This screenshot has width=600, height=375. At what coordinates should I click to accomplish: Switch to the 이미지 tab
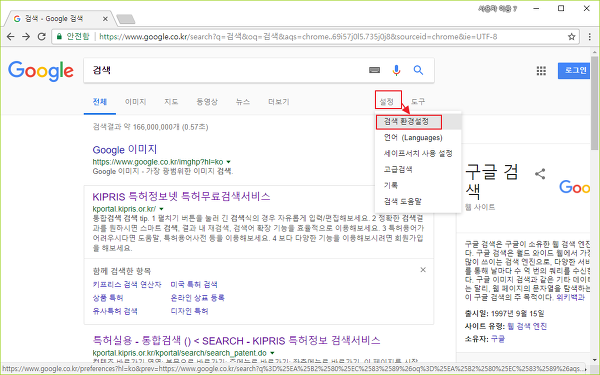pos(135,102)
